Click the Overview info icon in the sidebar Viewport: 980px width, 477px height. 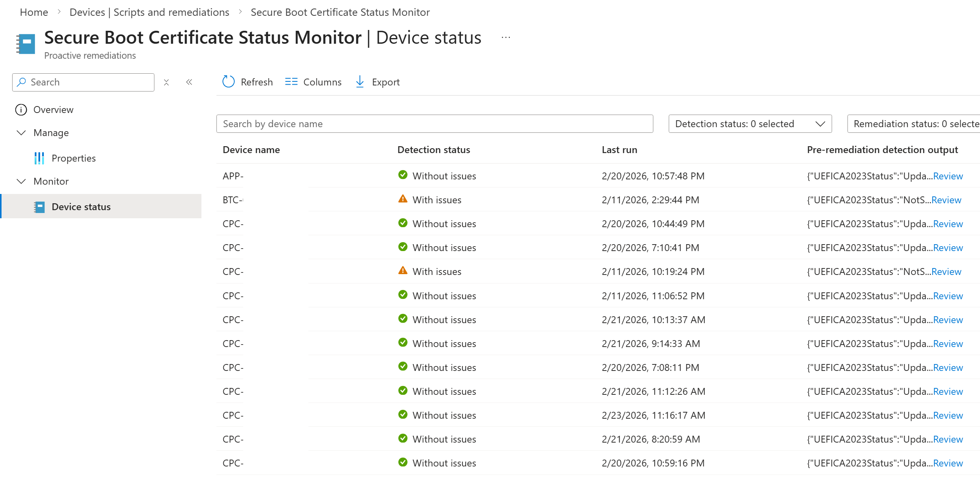coord(21,109)
